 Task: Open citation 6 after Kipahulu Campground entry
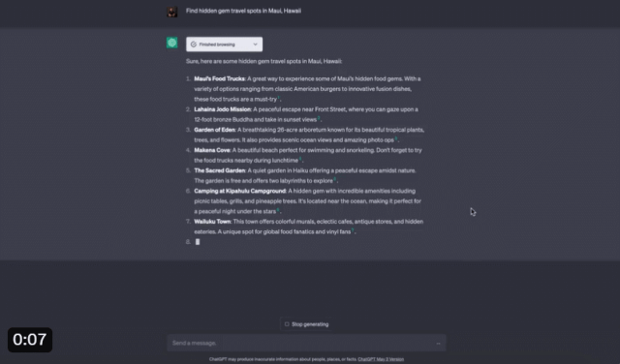(x=278, y=210)
